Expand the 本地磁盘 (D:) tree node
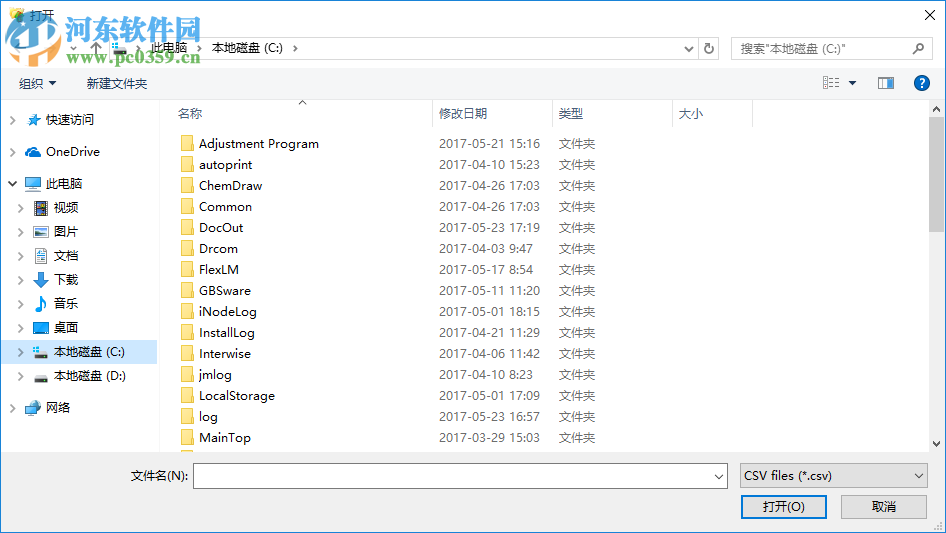Viewport: 946px width, 533px height. (x=21, y=376)
